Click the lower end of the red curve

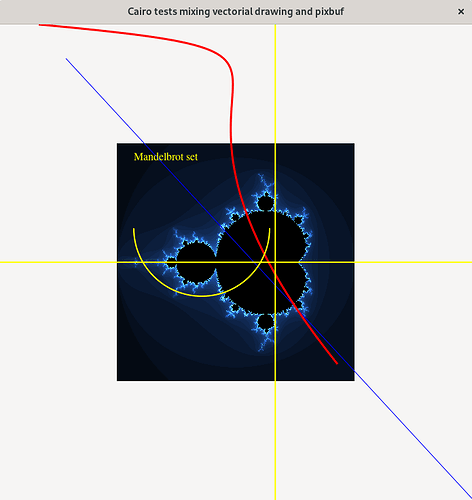coord(337,363)
